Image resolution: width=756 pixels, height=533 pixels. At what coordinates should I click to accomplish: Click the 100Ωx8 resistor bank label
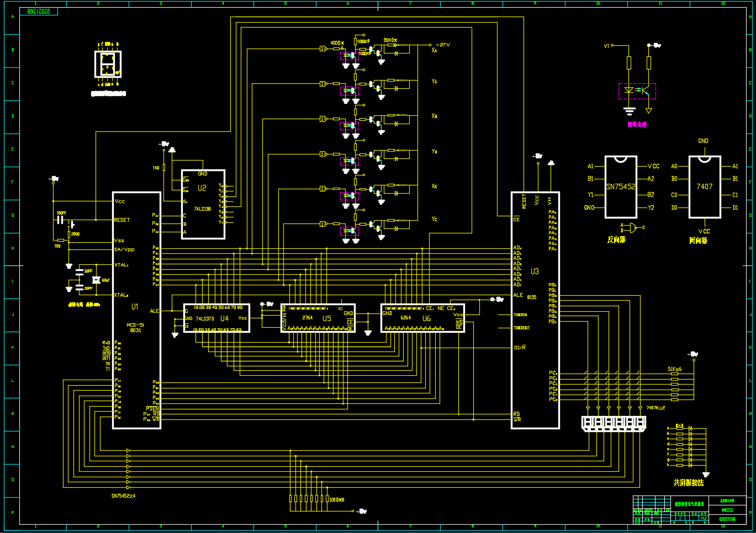pos(337,499)
